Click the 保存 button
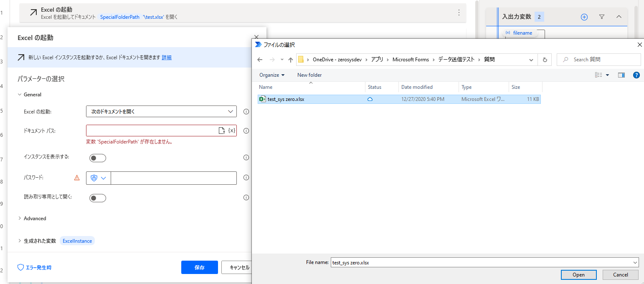The height and width of the screenshot is (284, 644). click(x=200, y=267)
